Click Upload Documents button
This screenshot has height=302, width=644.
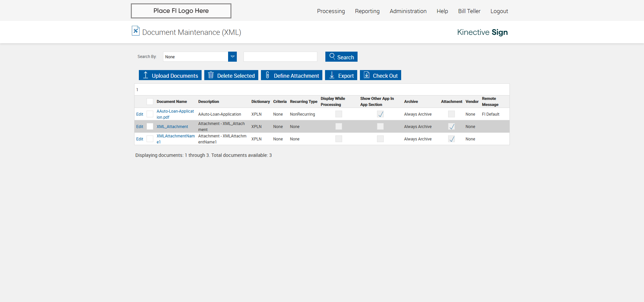point(170,75)
